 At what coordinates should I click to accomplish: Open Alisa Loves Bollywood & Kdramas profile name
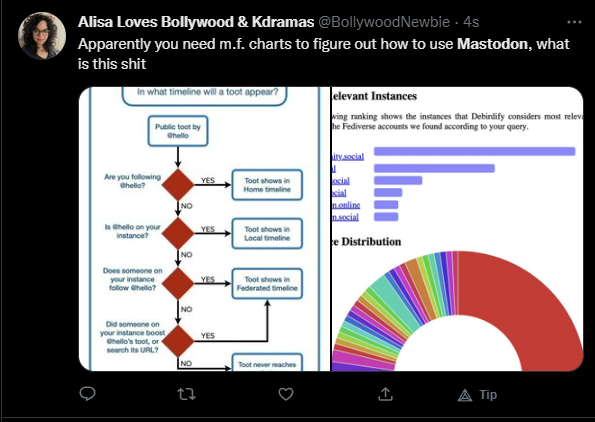point(196,22)
